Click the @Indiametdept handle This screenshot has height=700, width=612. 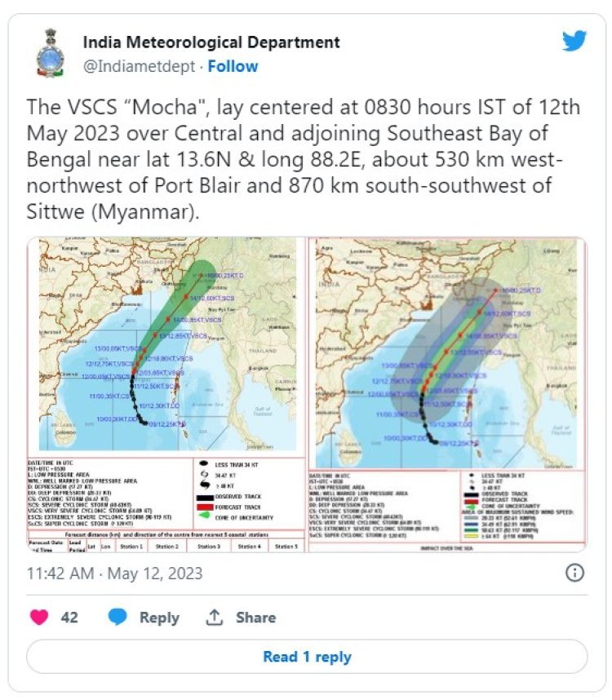(140, 66)
